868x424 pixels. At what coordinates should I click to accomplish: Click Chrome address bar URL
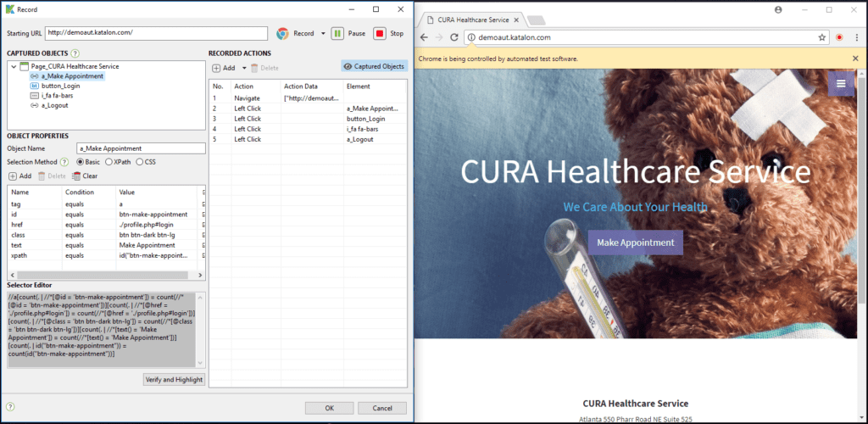pos(515,37)
